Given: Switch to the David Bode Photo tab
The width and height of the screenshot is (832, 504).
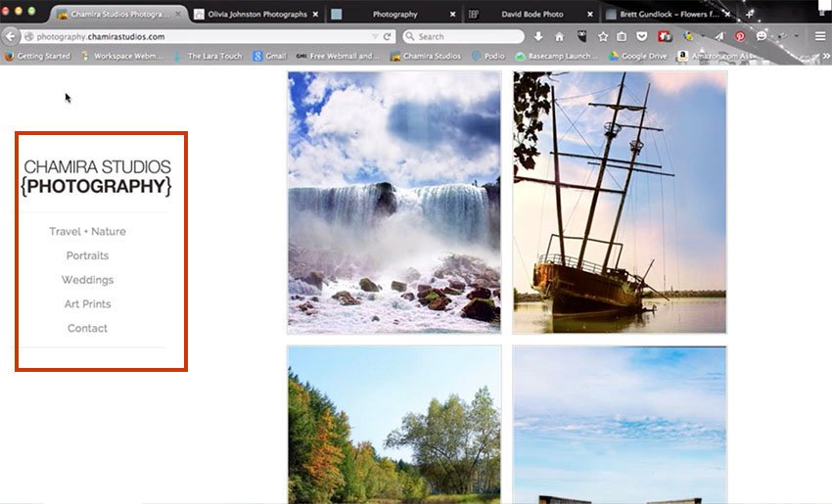Looking at the screenshot, I should tap(532, 15).
